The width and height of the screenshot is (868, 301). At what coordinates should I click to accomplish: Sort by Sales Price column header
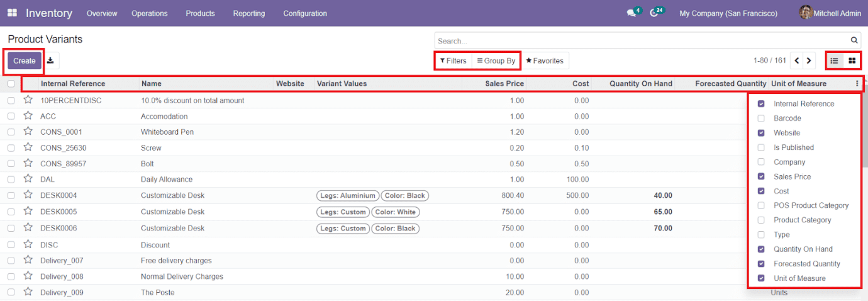504,84
